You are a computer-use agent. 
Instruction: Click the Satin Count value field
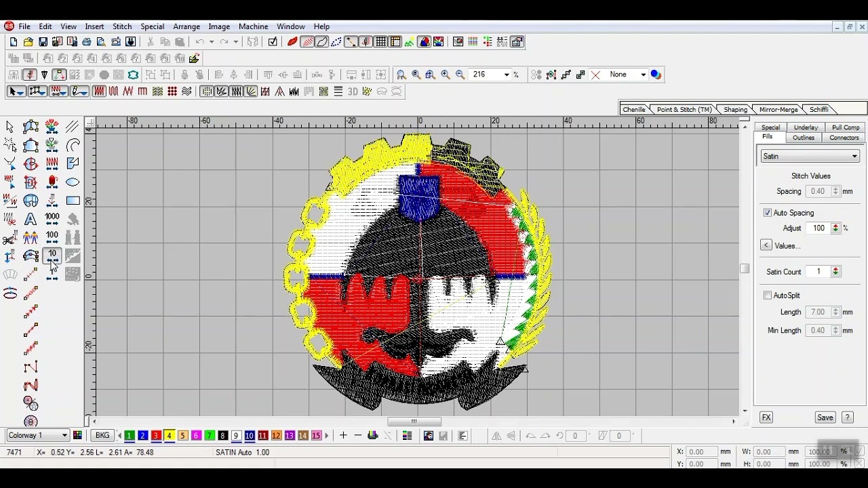coord(818,272)
